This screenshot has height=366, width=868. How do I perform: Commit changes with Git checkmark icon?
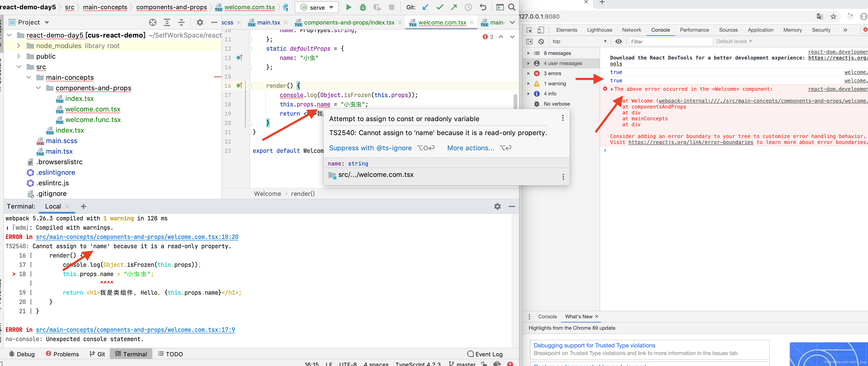tap(440, 7)
